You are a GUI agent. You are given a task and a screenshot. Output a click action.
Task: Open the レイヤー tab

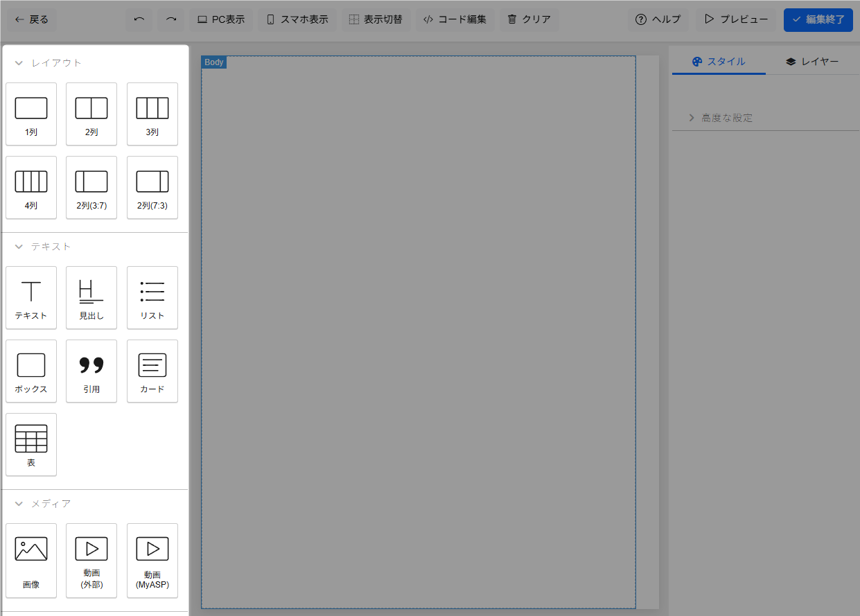tap(812, 62)
